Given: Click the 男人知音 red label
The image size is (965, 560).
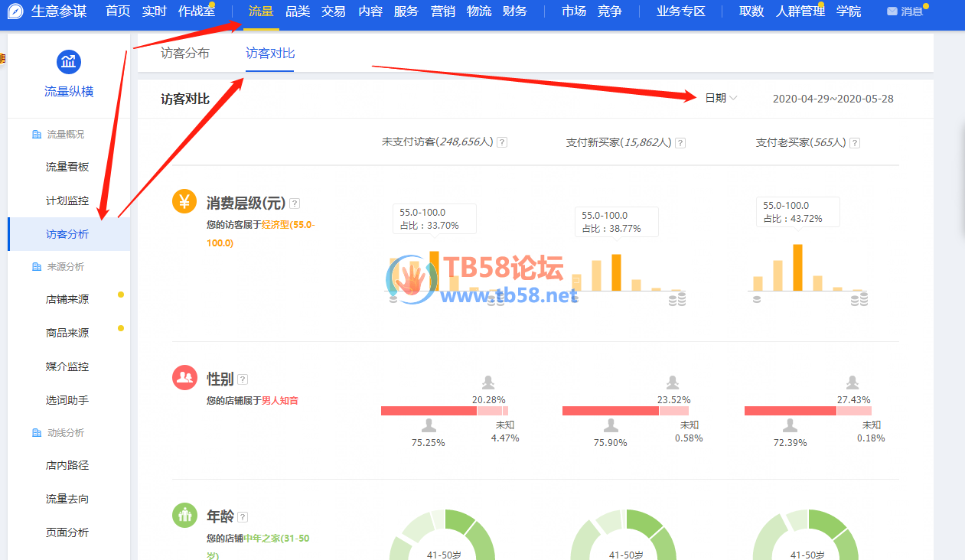Looking at the screenshot, I should pyautogui.click(x=280, y=400).
